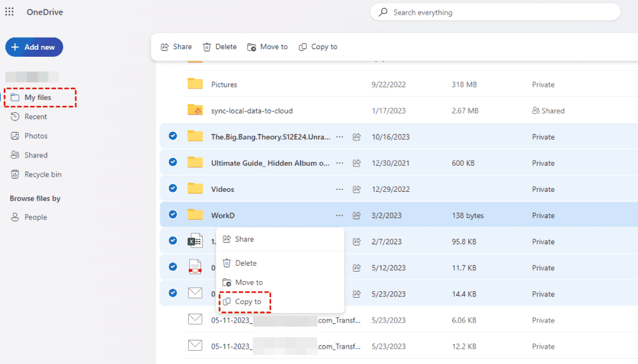The image size is (638, 364).
Task: Click the Add new button
Action: tap(34, 47)
